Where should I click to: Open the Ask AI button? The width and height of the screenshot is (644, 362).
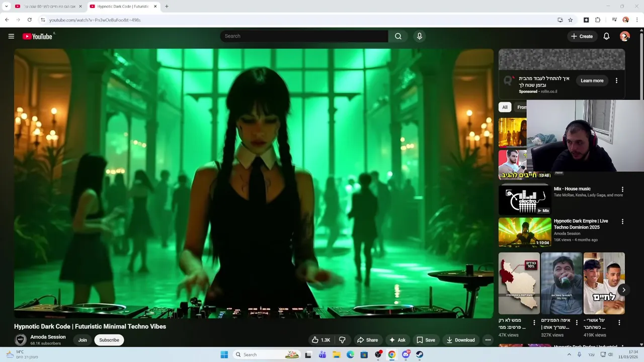tap(397, 340)
